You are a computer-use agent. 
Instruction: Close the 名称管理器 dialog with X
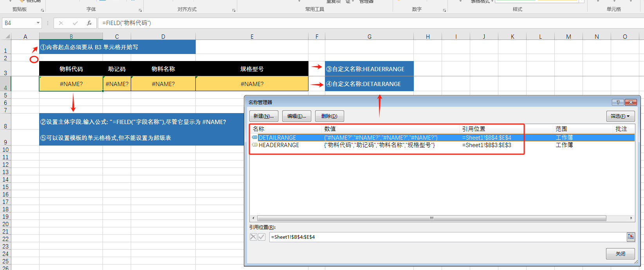coord(631,102)
